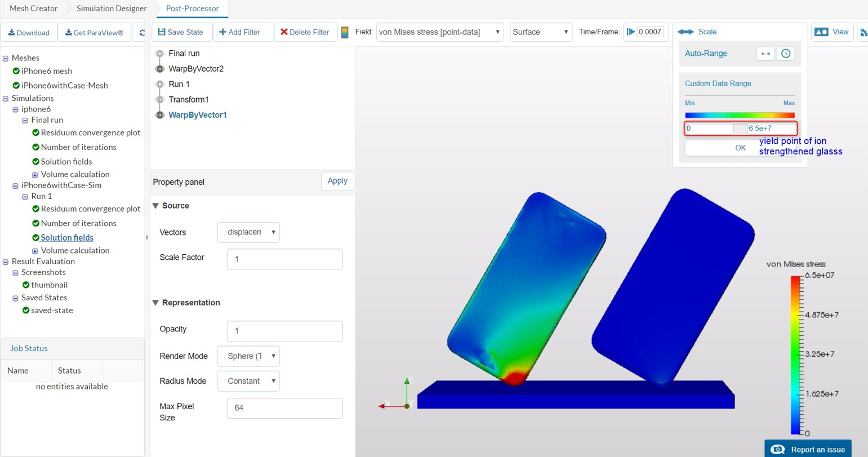868x457 pixels.
Task: Collapse the Representation section triangle
Action: tap(155, 303)
